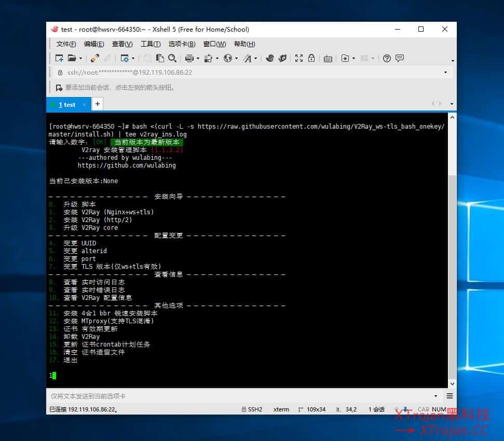Expand the Encoding globe dropdown arrow
Image resolution: width=504 pixels, height=441 pixels.
(237, 59)
